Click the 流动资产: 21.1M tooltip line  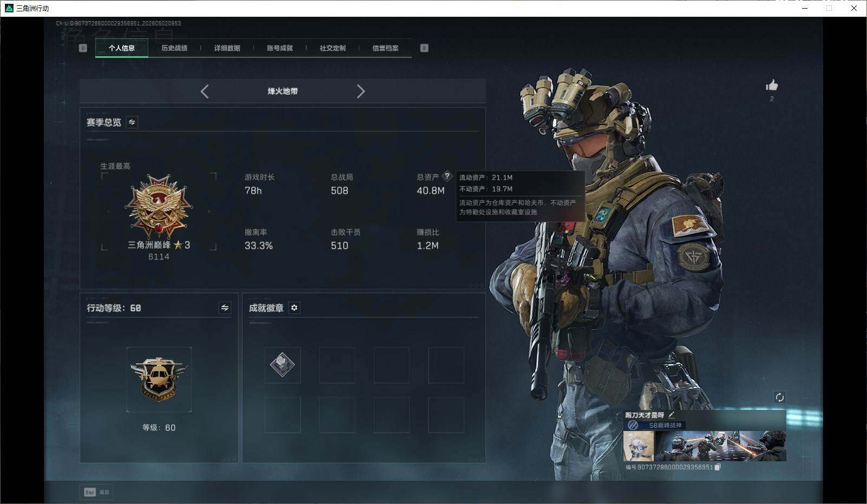486,177
